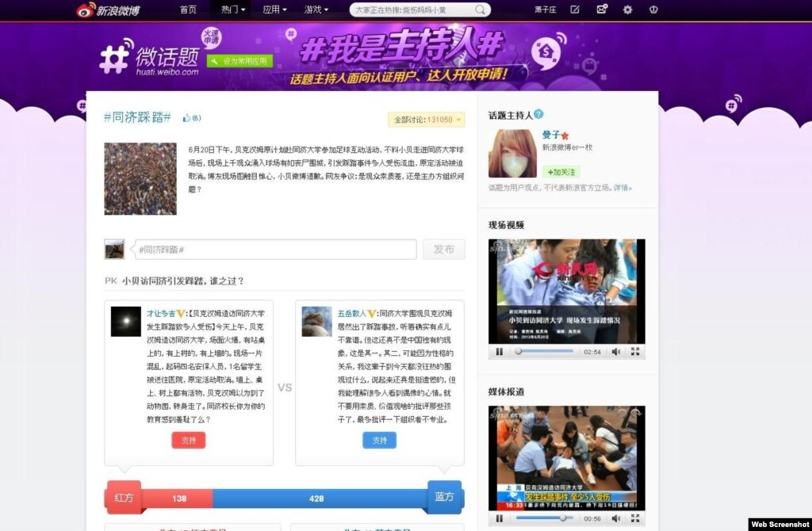The image size is (812, 531).
Task: Fullscreen the 媒体报道 video
Action: pos(635,518)
